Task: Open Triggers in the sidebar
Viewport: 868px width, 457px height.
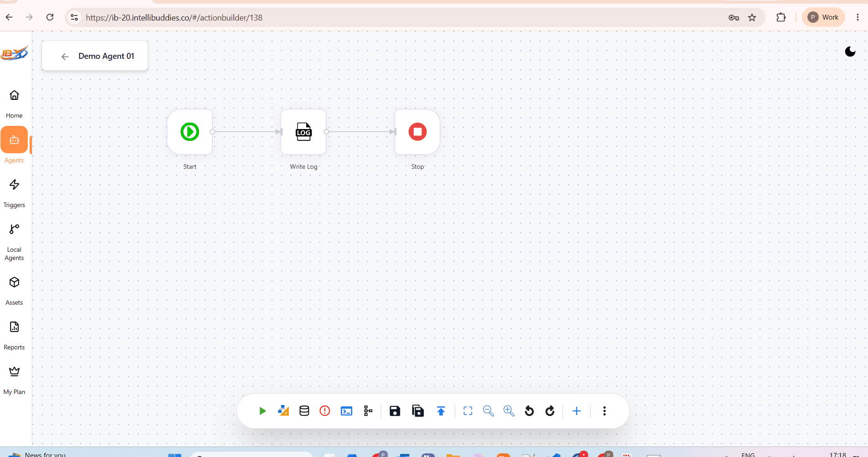Action: tap(14, 193)
